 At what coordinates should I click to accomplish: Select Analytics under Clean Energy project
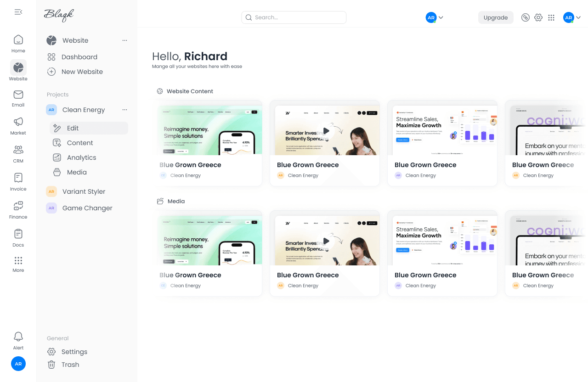point(81,157)
